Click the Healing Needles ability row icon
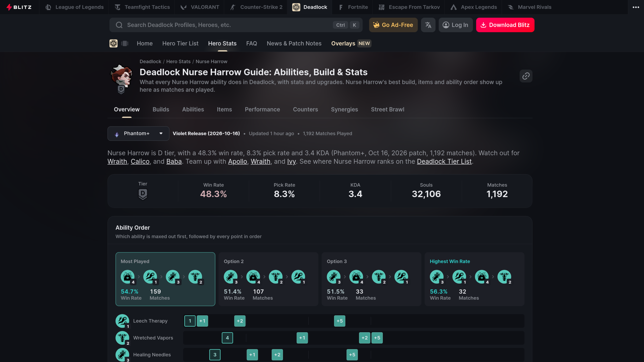644x362 pixels. point(123,355)
